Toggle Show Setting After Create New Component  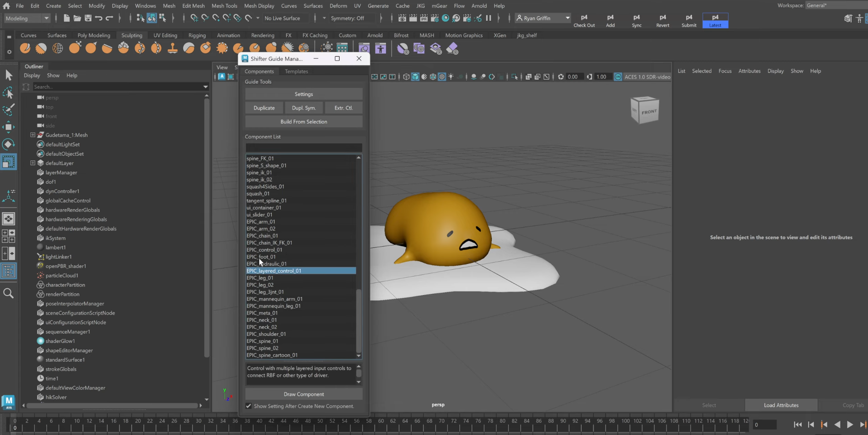[x=249, y=406]
